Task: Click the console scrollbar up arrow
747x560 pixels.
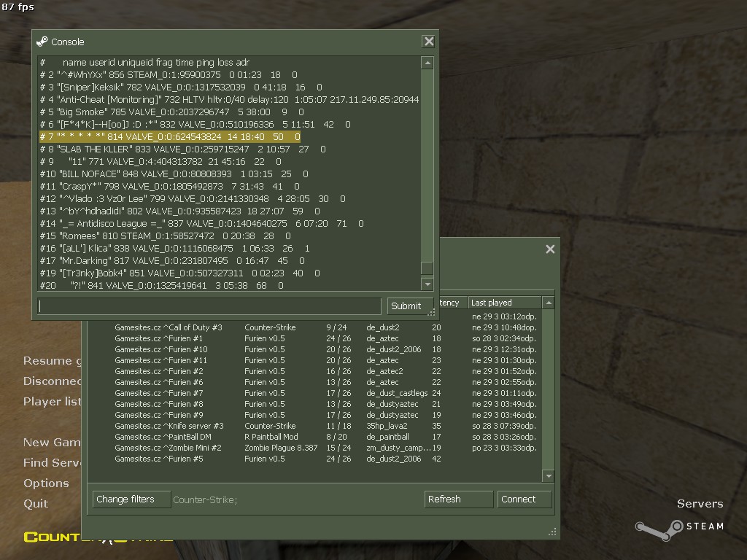Action: [x=427, y=63]
